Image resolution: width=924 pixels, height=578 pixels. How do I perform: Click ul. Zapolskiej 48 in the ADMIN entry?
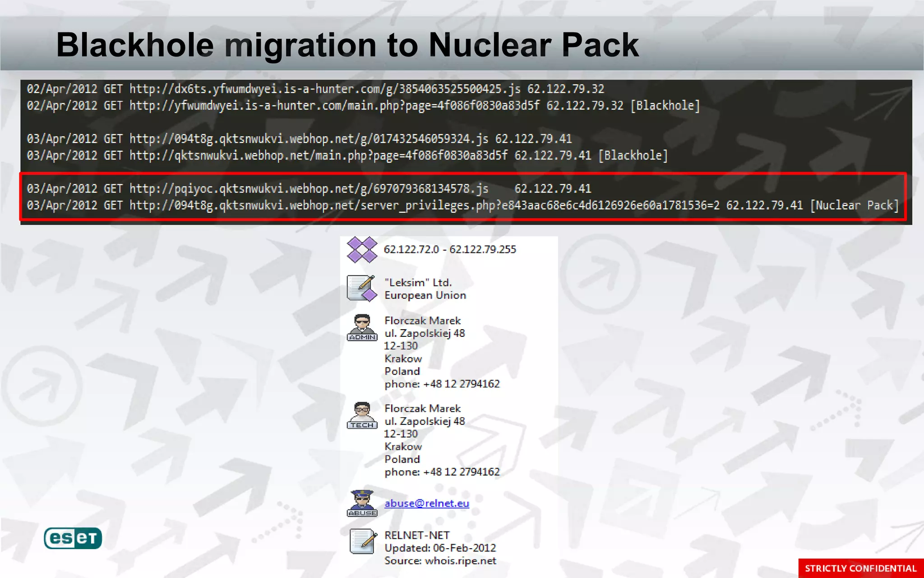click(x=425, y=333)
